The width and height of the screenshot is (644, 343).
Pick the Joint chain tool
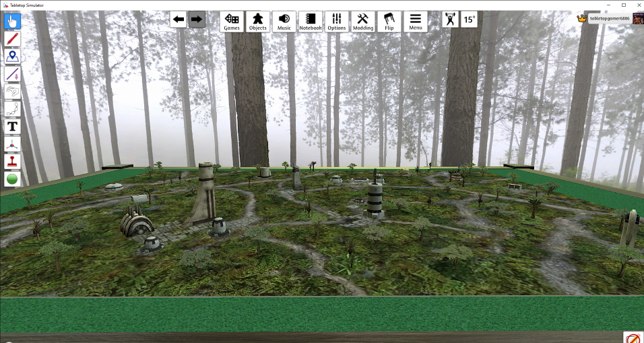(x=12, y=109)
